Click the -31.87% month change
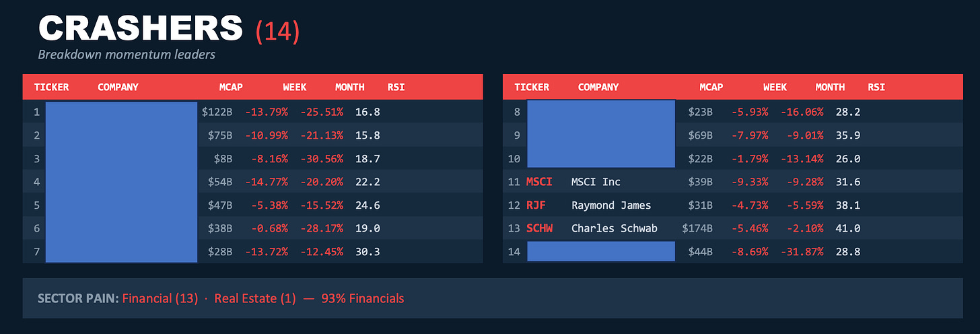Image resolution: width=980 pixels, height=334 pixels. 802,251
